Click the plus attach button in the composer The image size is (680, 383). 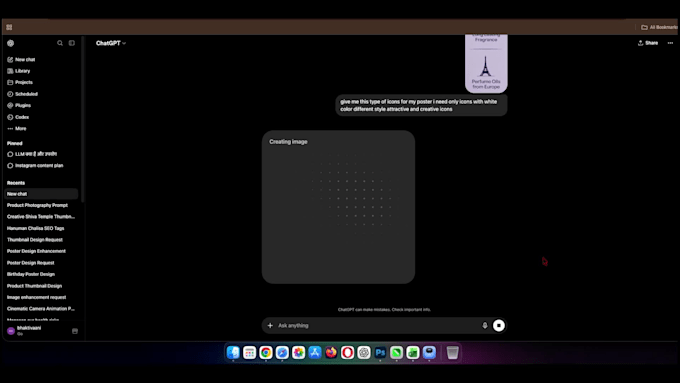(270, 325)
